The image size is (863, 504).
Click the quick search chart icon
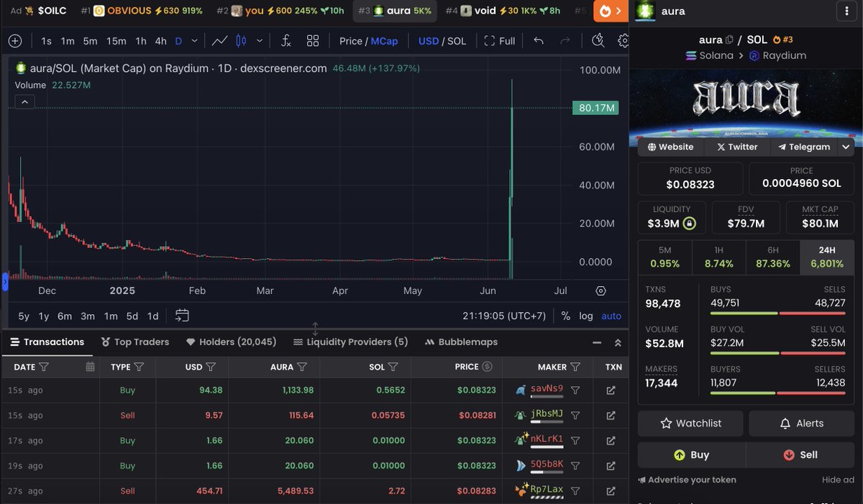[x=598, y=41]
